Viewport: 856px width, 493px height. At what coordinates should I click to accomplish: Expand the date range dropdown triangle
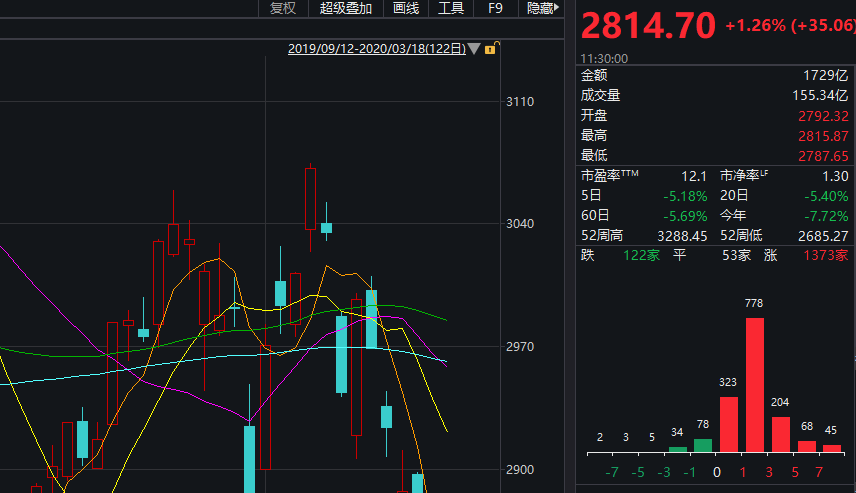tap(474, 49)
